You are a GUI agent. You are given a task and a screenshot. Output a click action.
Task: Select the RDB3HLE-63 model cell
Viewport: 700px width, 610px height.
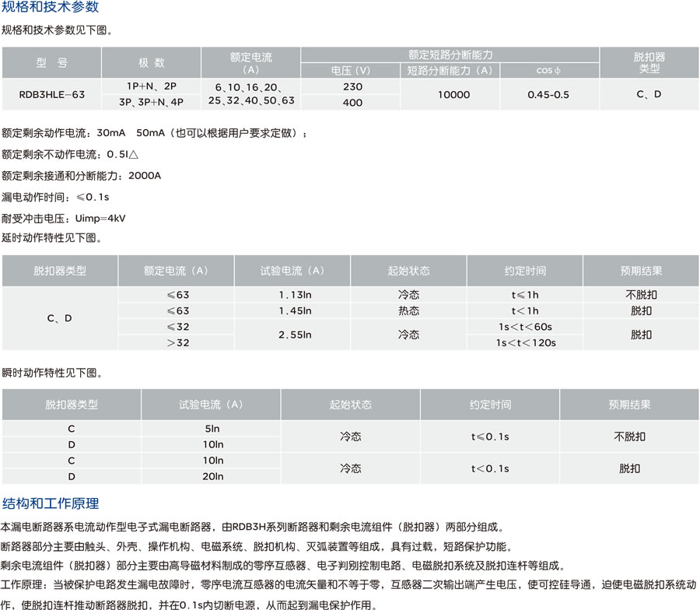[x=52, y=94]
